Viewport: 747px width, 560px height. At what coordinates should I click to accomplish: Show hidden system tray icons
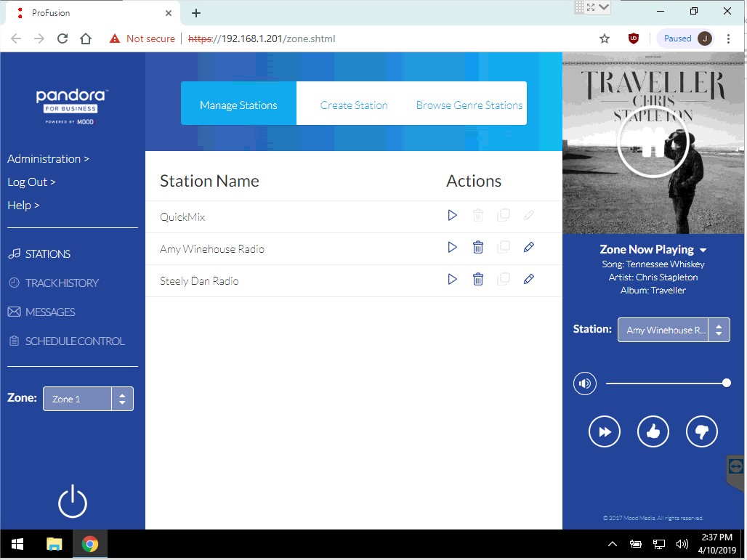[x=613, y=544]
